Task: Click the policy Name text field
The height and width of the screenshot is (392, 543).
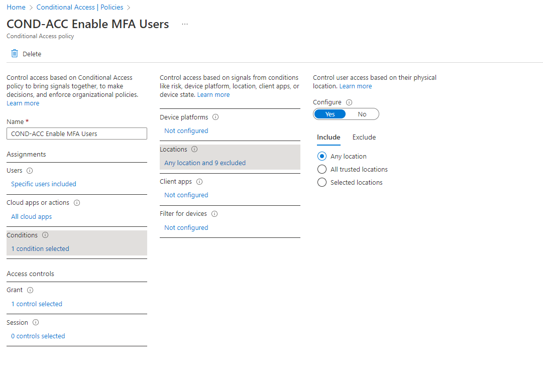Action: click(x=77, y=134)
